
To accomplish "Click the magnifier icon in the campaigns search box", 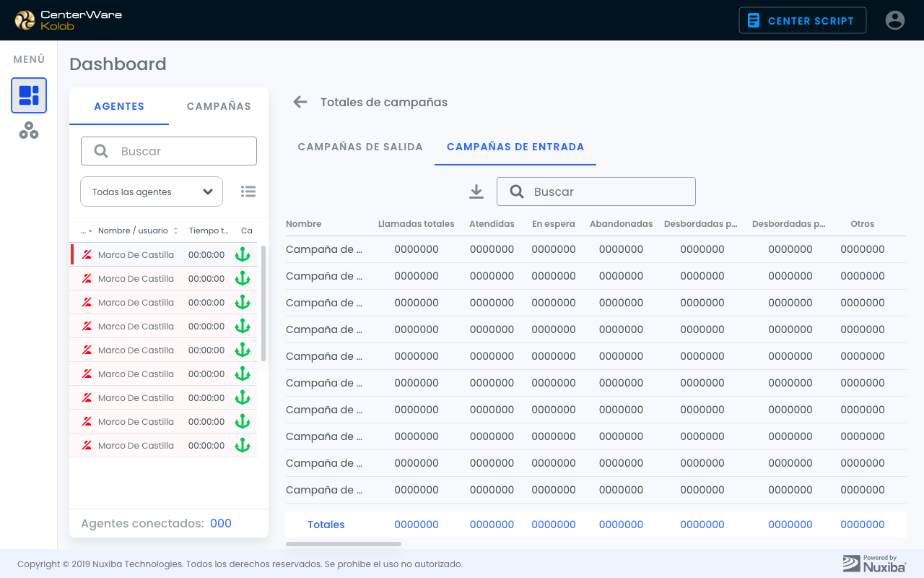I will [517, 191].
